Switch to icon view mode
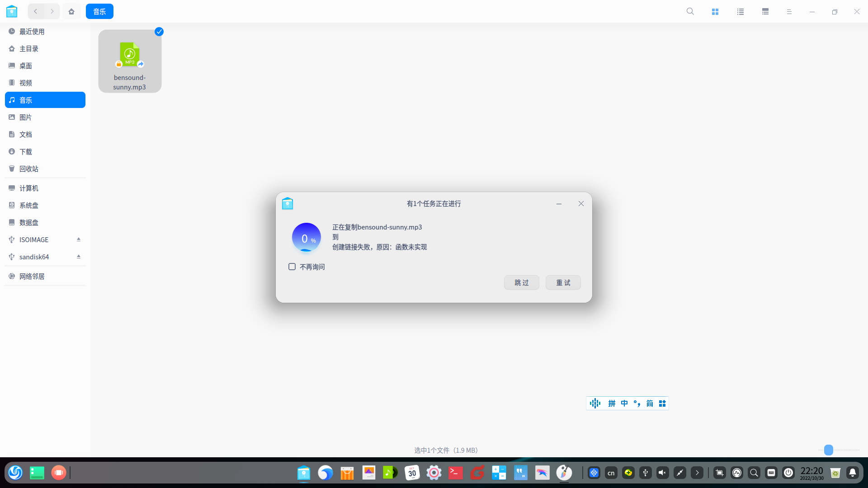 (715, 11)
